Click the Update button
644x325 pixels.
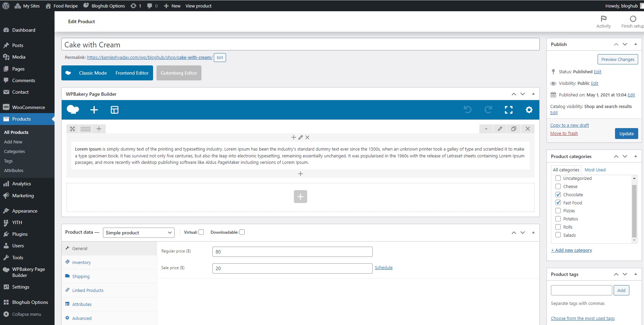coord(626,134)
